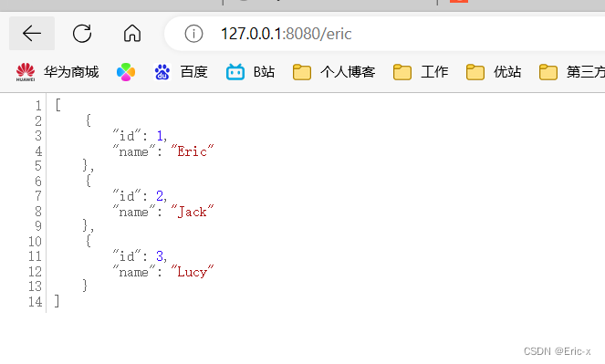Image resolution: width=605 pixels, height=364 pixels.
Task: Click line number 1 in the gutter
Action: 38,106
